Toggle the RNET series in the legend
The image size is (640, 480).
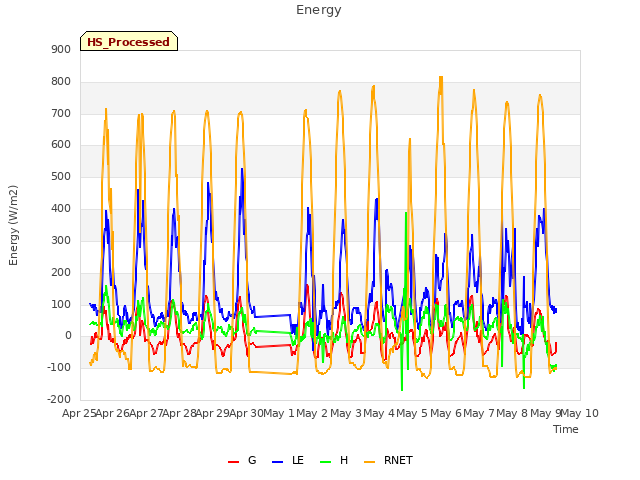pos(398,460)
